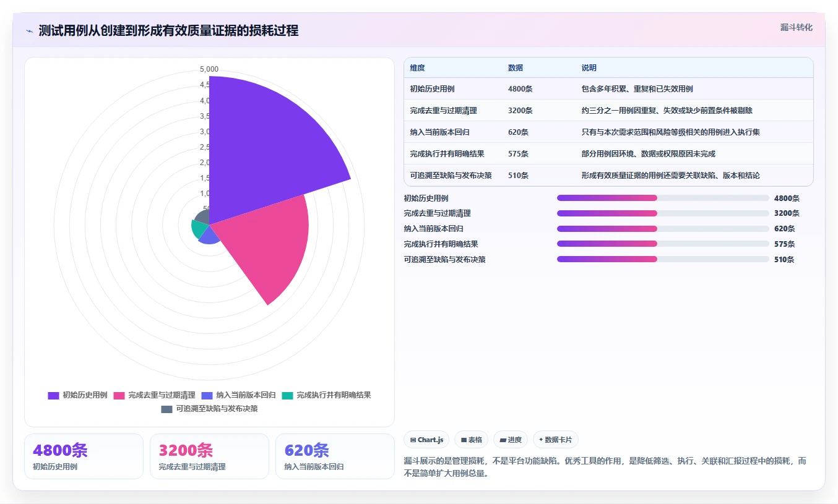The image size is (838, 504).
Task: Select the Chart.js tag chip
Action: click(x=427, y=440)
